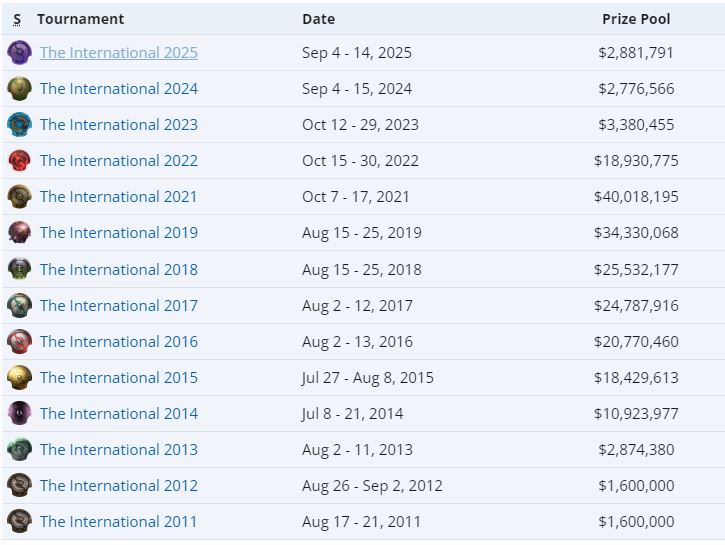Click the Tournament column header
Image resolution: width=725 pixels, height=545 pixels.
point(81,19)
